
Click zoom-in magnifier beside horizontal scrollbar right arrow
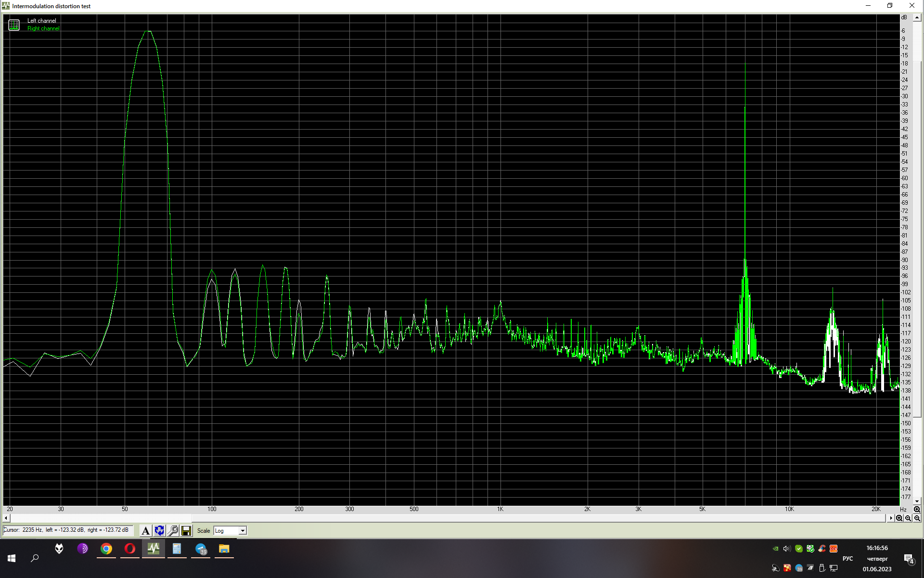pos(899,518)
